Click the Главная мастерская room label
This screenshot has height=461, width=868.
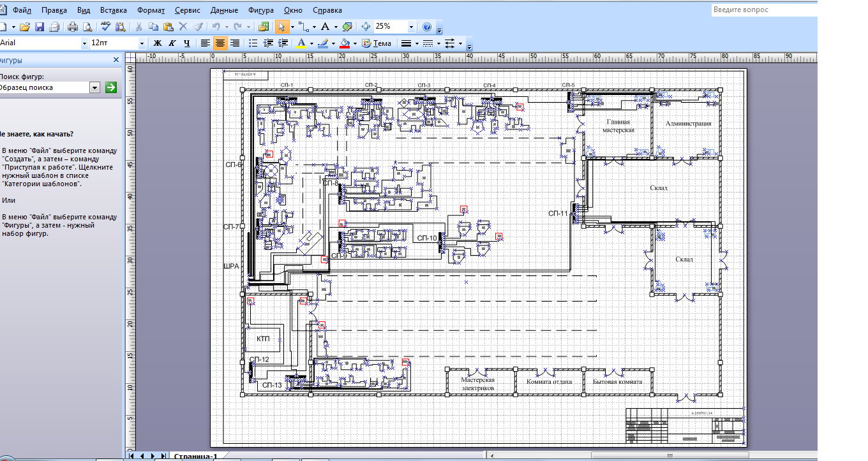click(618, 126)
